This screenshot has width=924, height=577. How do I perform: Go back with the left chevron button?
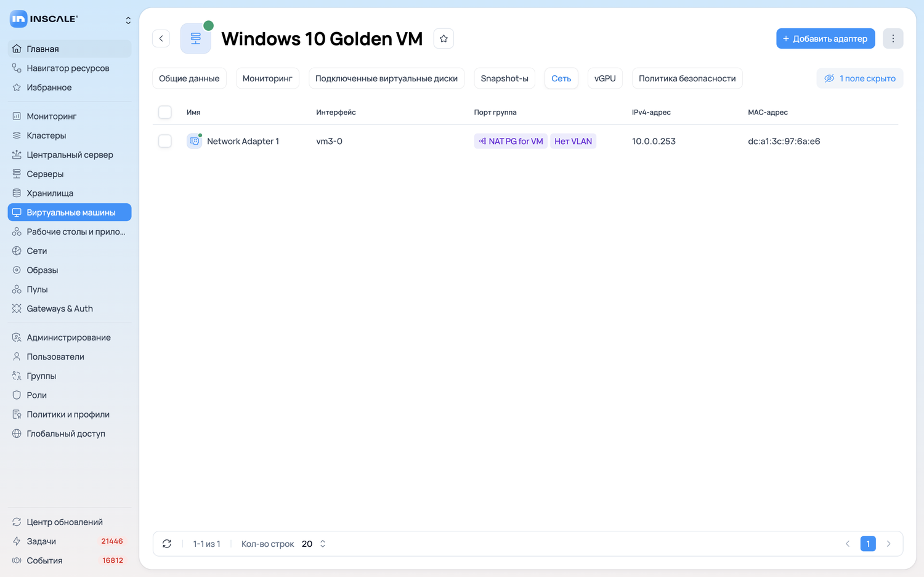click(x=161, y=38)
